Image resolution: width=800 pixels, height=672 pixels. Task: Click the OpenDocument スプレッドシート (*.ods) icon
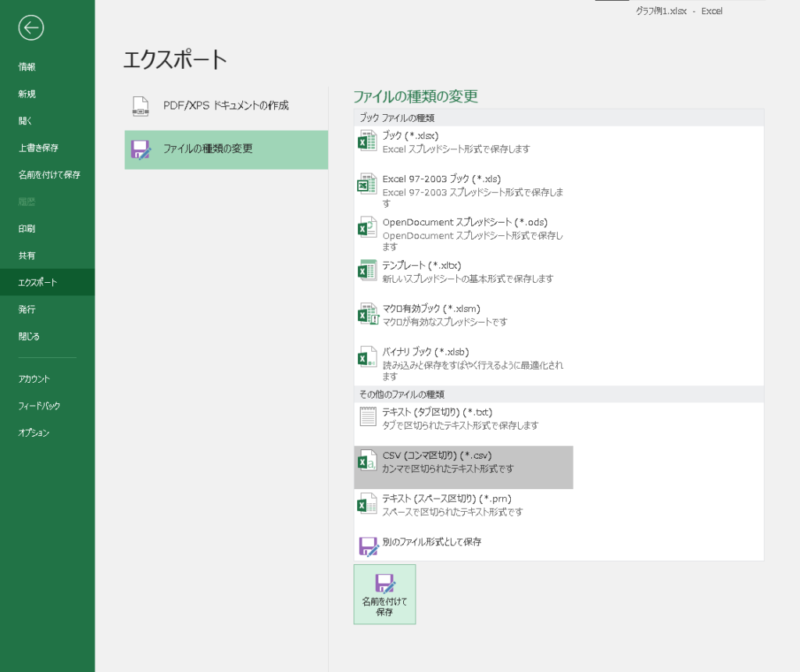coord(367,227)
